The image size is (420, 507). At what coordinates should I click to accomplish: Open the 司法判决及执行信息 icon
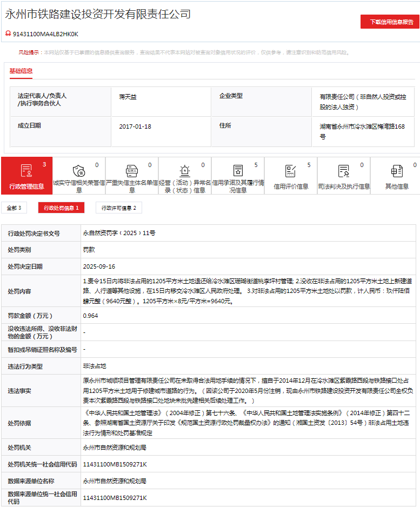[344, 171]
